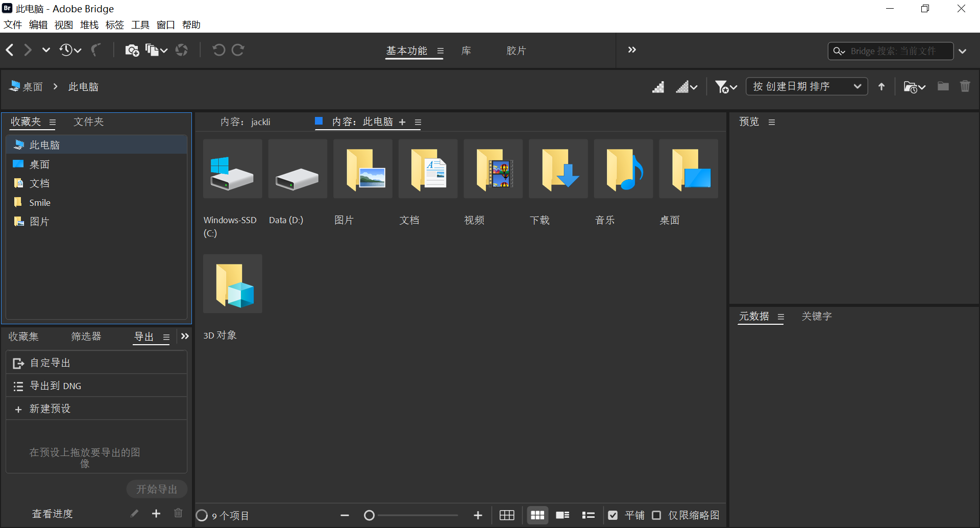Click the 开始导出 button
This screenshot has height=528, width=980.
(x=156, y=489)
